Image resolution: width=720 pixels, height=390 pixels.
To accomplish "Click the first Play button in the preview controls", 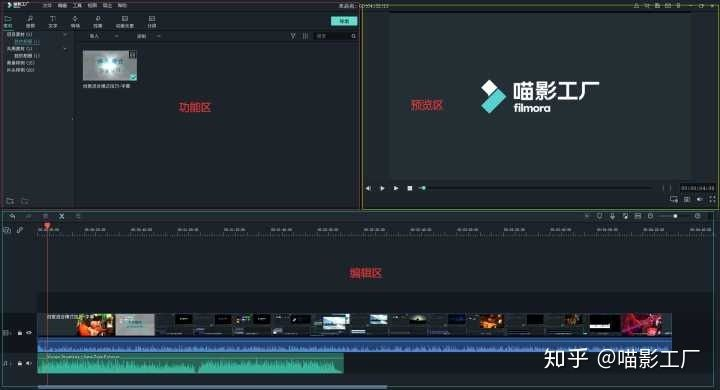I will pyautogui.click(x=382, y=188).
